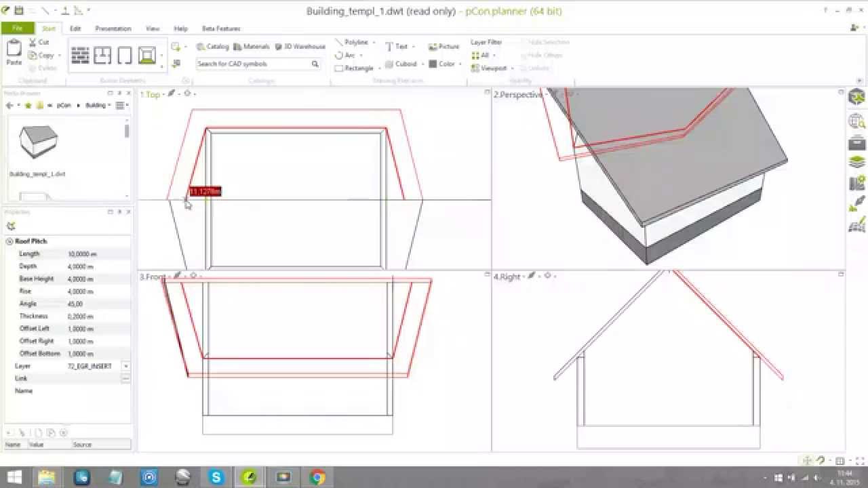Open File Explorer from the taskbar

point(47,477)
